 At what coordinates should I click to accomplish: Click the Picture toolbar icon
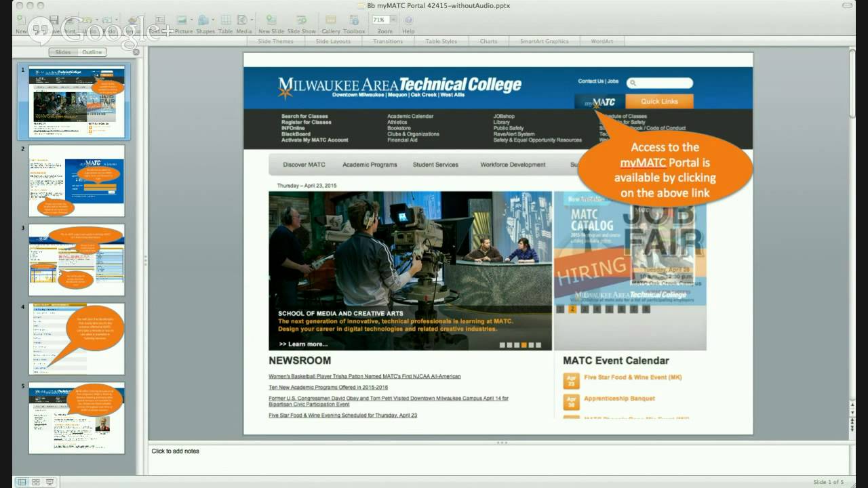pyautogui.click(x=181, y=20)
